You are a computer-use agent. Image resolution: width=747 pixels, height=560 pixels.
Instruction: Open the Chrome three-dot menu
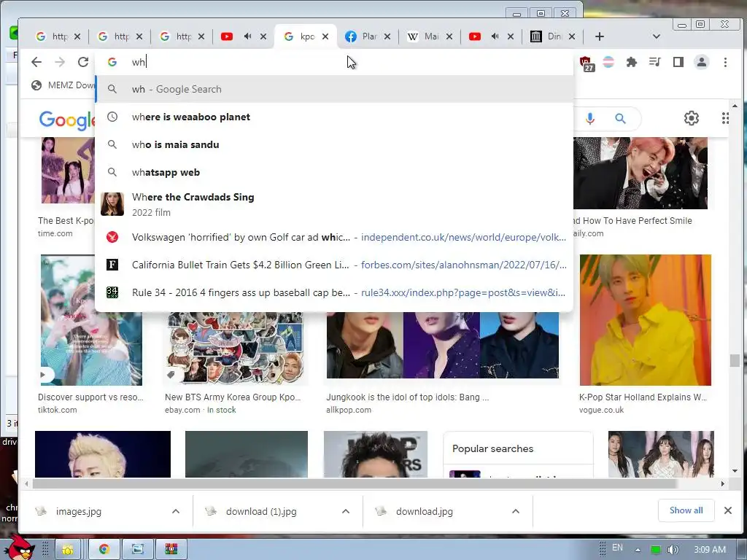(725, 62)
